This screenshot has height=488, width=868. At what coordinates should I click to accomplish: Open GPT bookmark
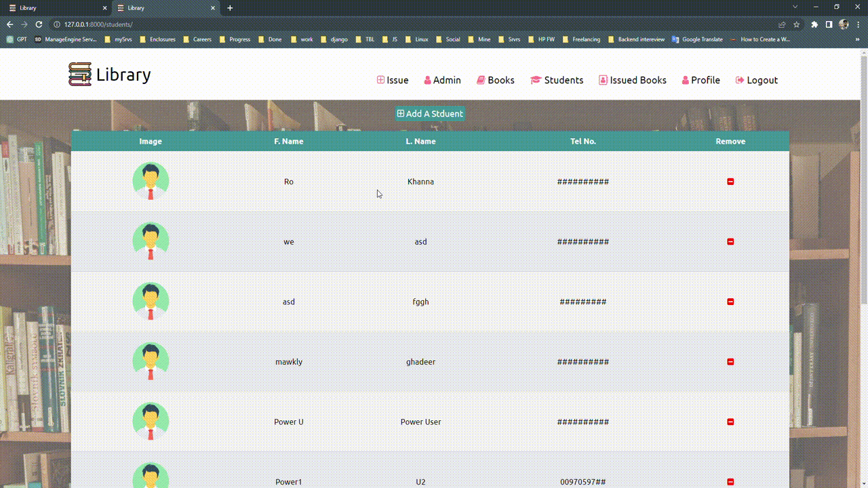17,39
